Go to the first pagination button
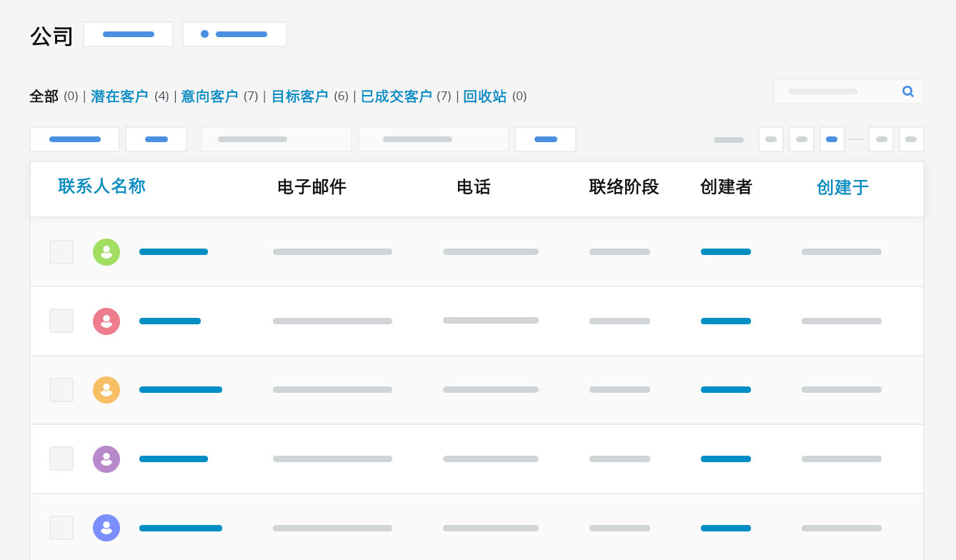 (771, 139)
